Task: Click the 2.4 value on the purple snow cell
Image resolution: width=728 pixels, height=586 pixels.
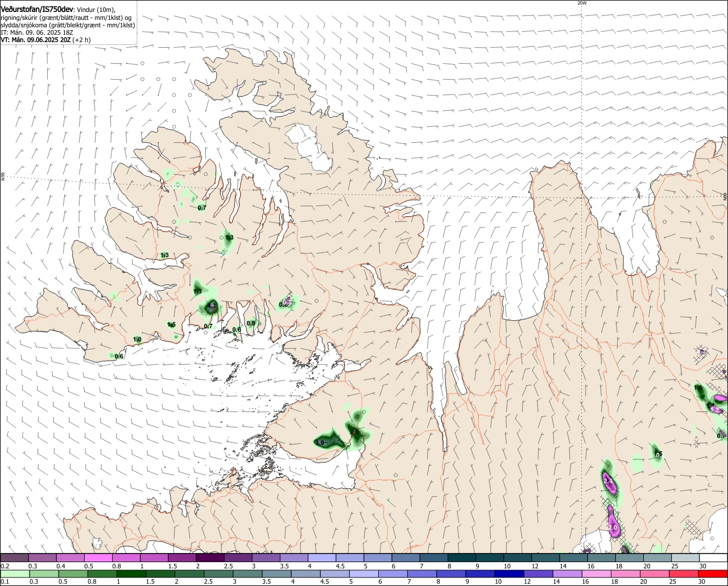Action: [x=609, y=481]
